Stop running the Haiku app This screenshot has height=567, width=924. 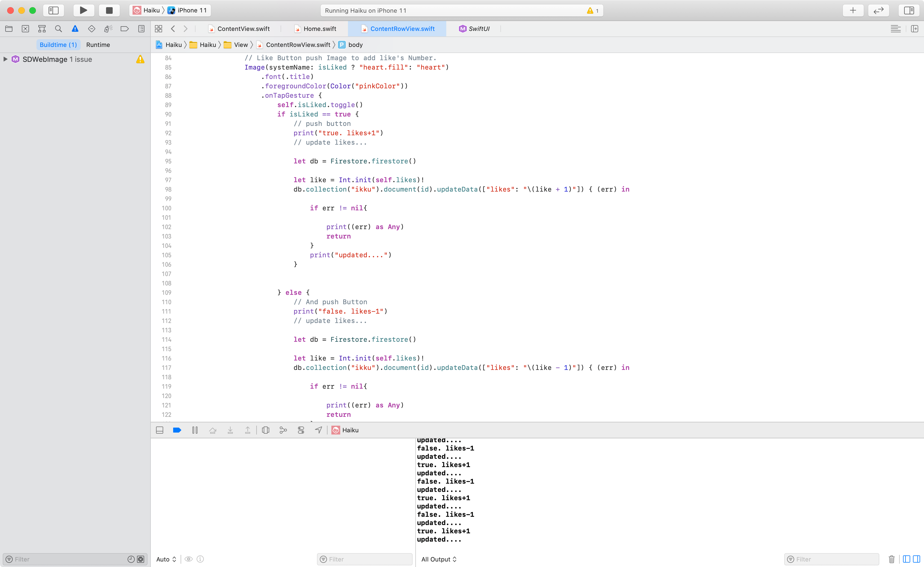[109, 10]
